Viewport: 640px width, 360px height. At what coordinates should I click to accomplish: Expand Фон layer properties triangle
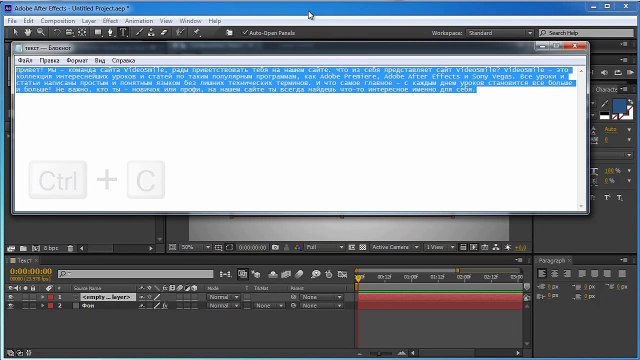pos(42,306)
